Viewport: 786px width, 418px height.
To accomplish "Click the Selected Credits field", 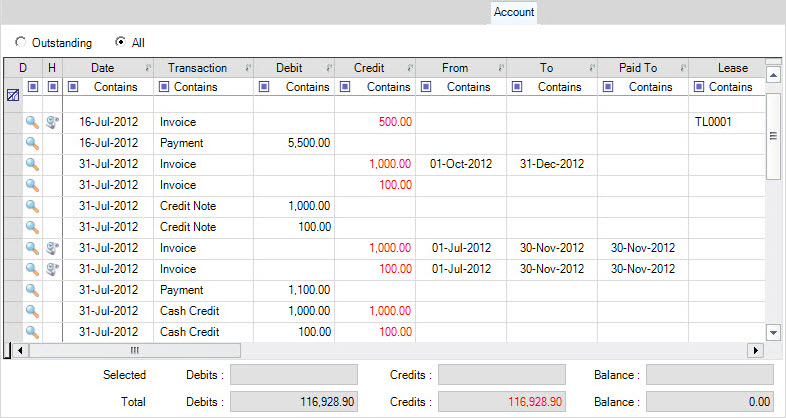I will pos(502,375).
